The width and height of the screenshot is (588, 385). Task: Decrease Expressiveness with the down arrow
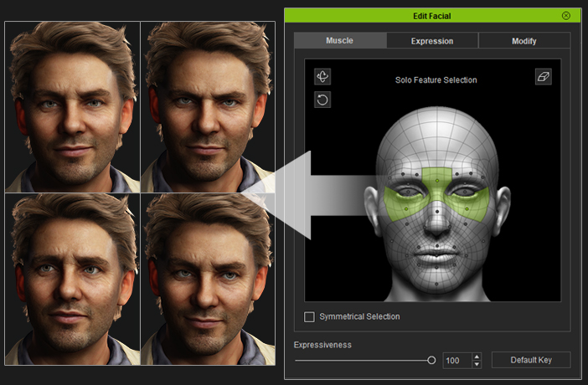(477, 364)
